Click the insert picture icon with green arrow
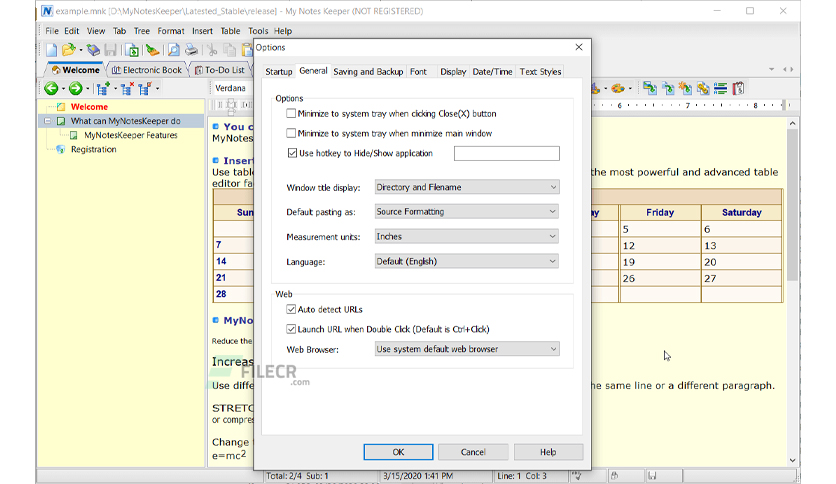 (649, 88)
